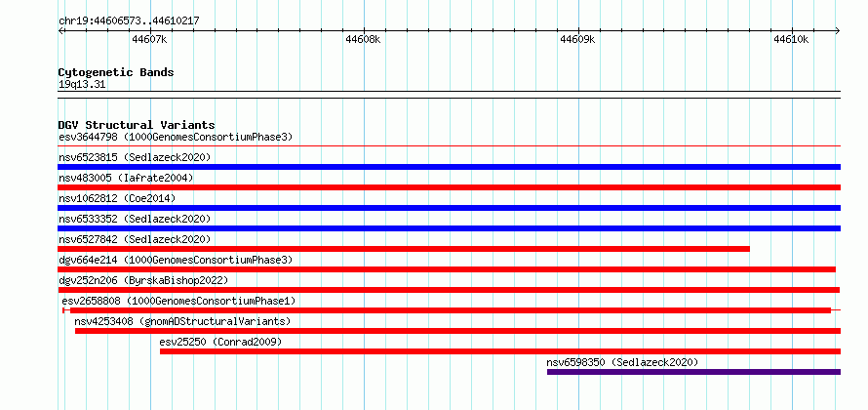Viewport: 868px width, 410px height.
Task: Click the left arrowhead of the ruler
Action: click(60, 30)
